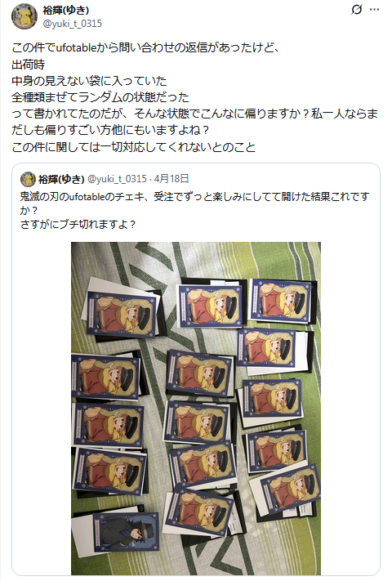Image resolution: width=392 pixels, height=581 pixels.
Task: Click the dark-suited character card in photo
Action: coord(127,532)
